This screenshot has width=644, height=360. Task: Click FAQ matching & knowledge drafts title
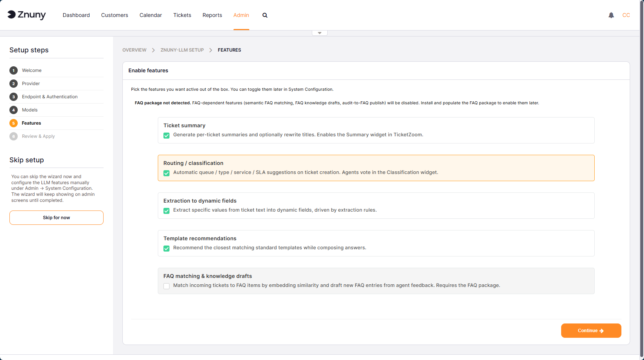point(208,276)
